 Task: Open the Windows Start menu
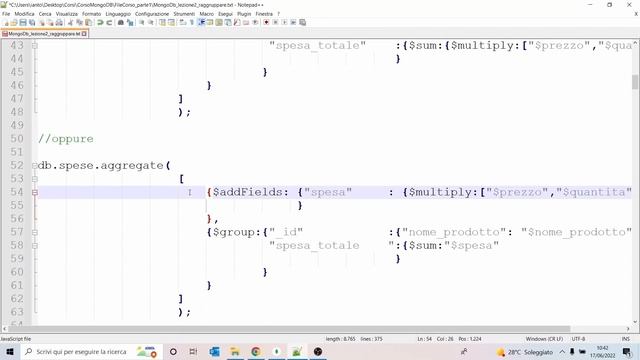point(10,352)
